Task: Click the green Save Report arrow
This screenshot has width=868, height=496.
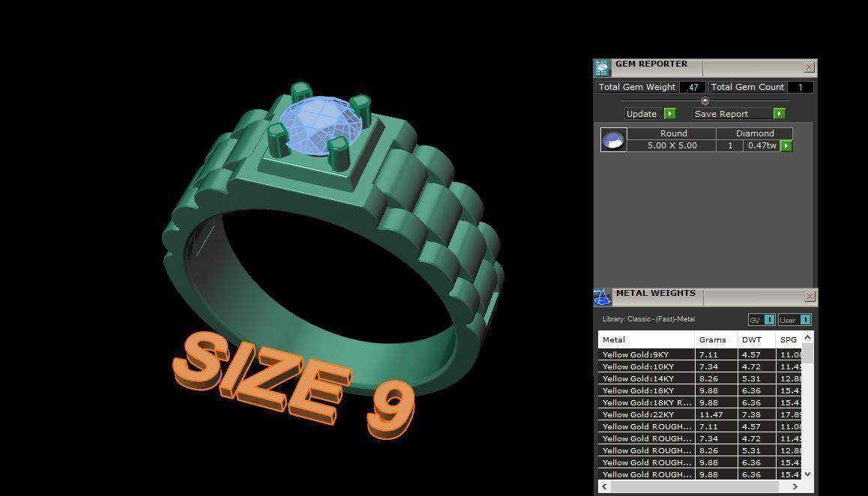Action: click(779, 113)
